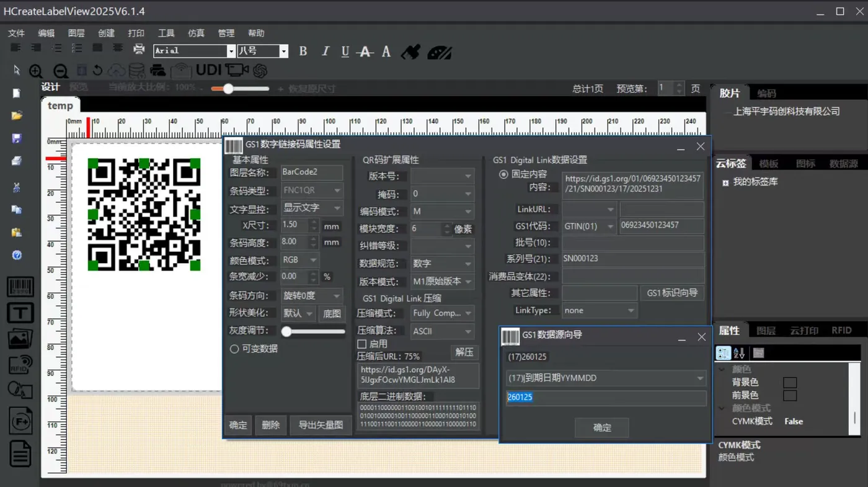Viewport: 868px width, 487px height.
Task: Click the printer icon in toolbar
Action: click(139, 50)
